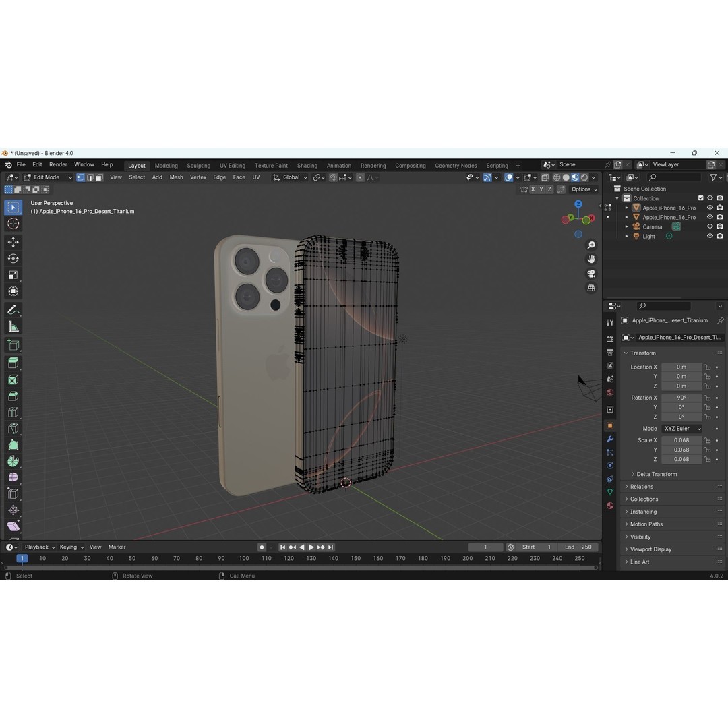728x728 pixels.
Task: Select the Annotate tool
Action: click(13, 309)
